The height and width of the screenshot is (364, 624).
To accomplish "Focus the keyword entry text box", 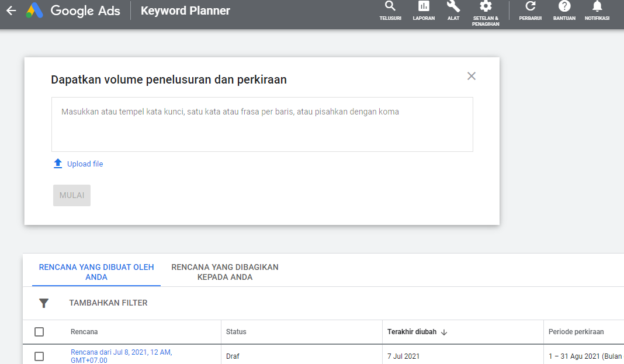I will 262,124.
